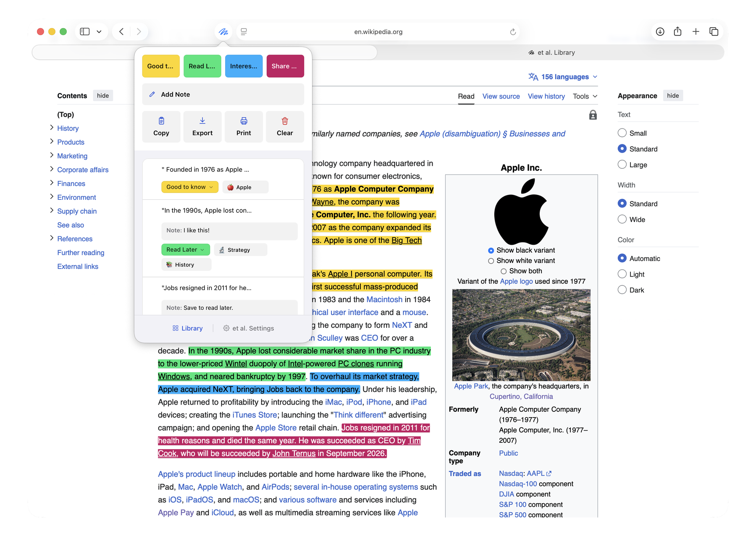This screenshot has height=554, width=756.
Task: Open the View source tab
Action: [x=501, y=97]
